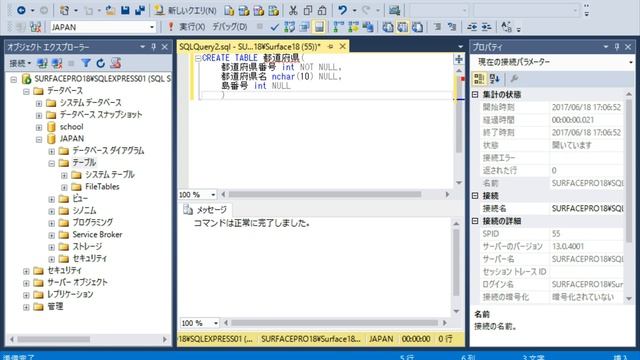This screenshot has width=640, height=360.
Task: Pin the Object Explorer panel (auto-hide)
Action: 153,47
